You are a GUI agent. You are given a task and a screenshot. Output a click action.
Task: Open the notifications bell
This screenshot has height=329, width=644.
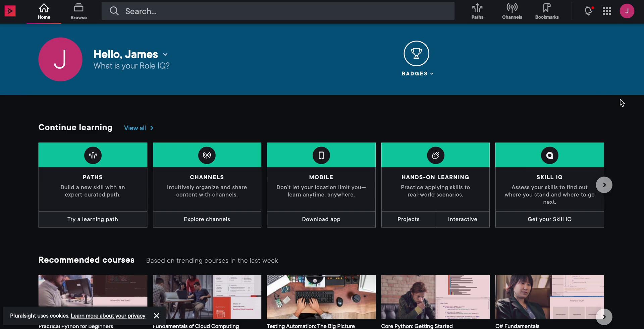589,11
